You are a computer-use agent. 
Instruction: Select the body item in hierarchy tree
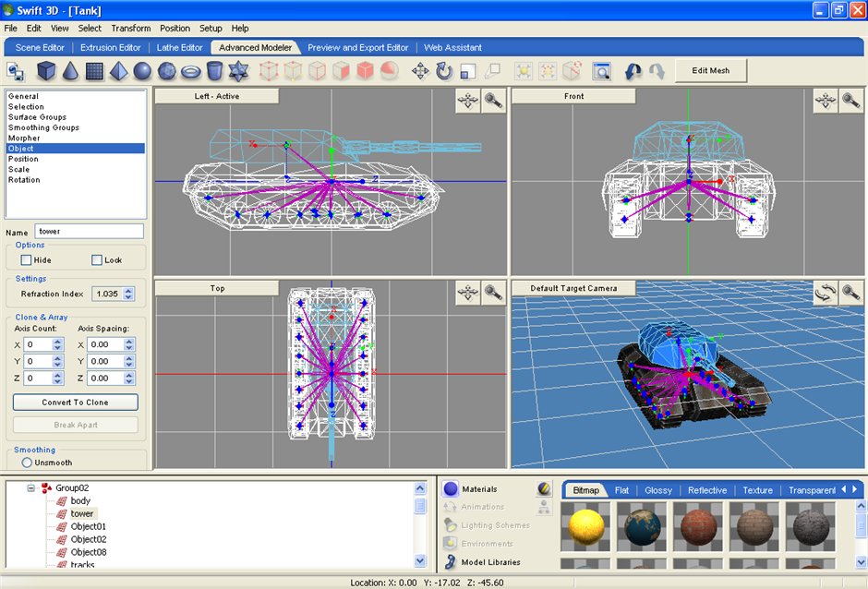(80, 500)
